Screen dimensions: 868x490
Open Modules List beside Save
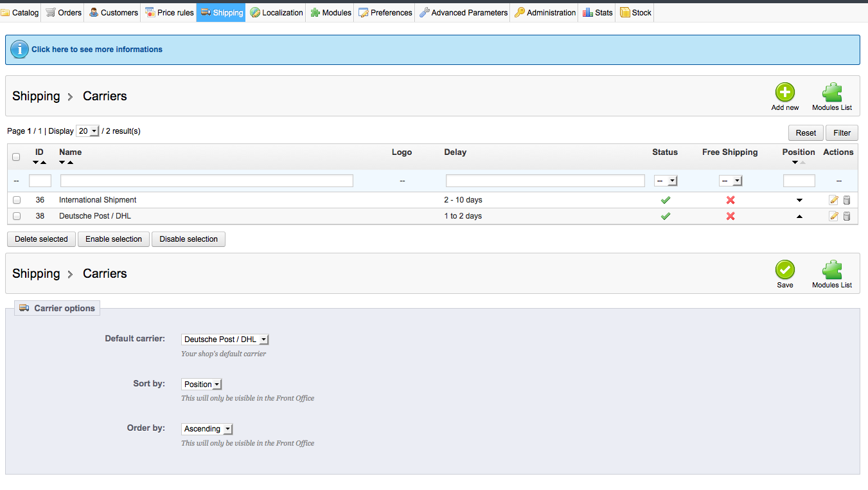point(832,274)
